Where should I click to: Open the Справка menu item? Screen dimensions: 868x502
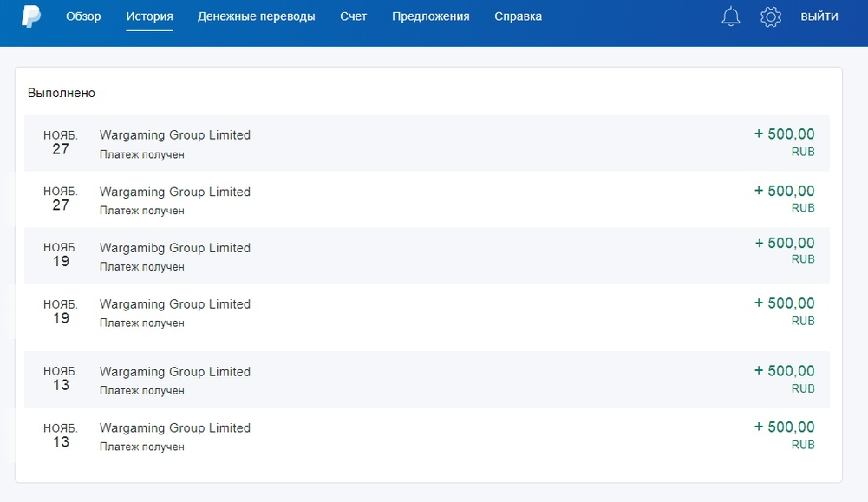coord(519,16)
